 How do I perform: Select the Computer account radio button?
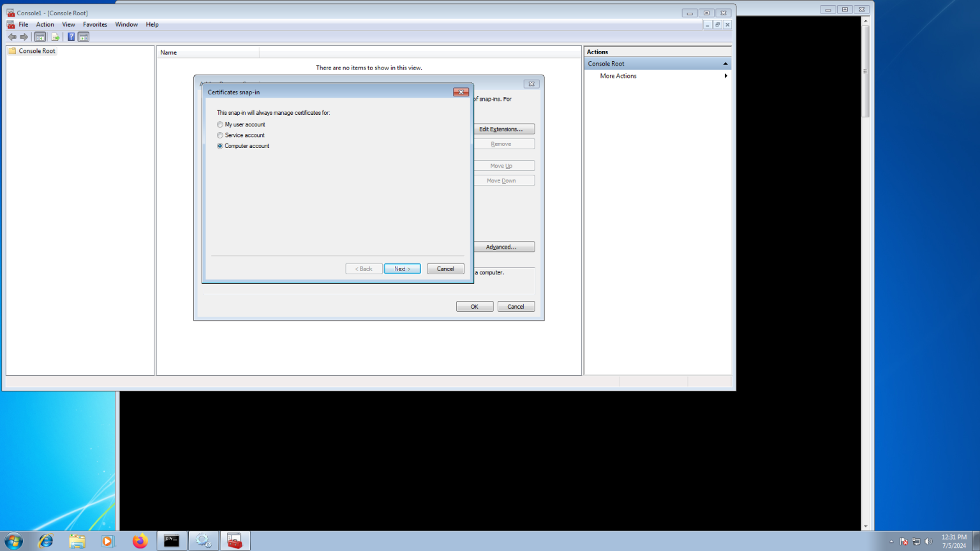[220, 146]
